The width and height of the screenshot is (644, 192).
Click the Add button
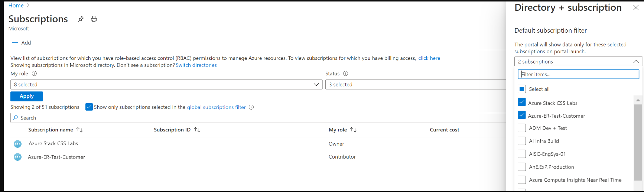click(22, 43)
